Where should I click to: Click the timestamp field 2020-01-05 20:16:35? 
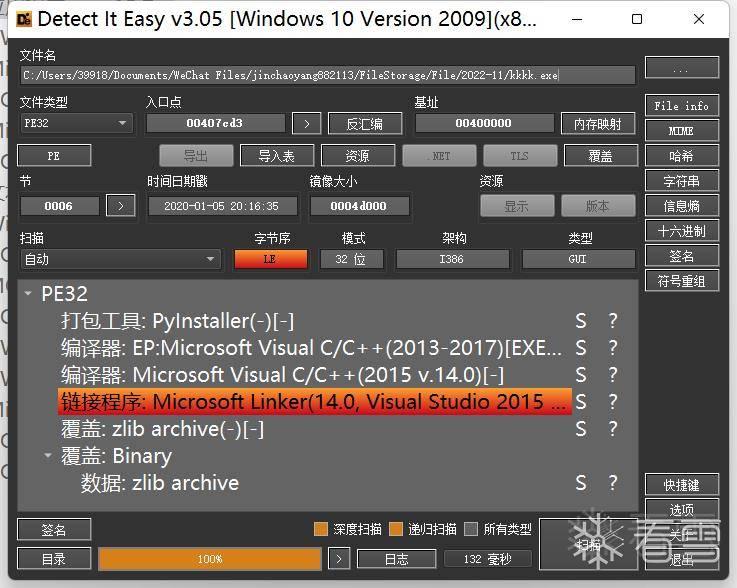pos(222,206)
